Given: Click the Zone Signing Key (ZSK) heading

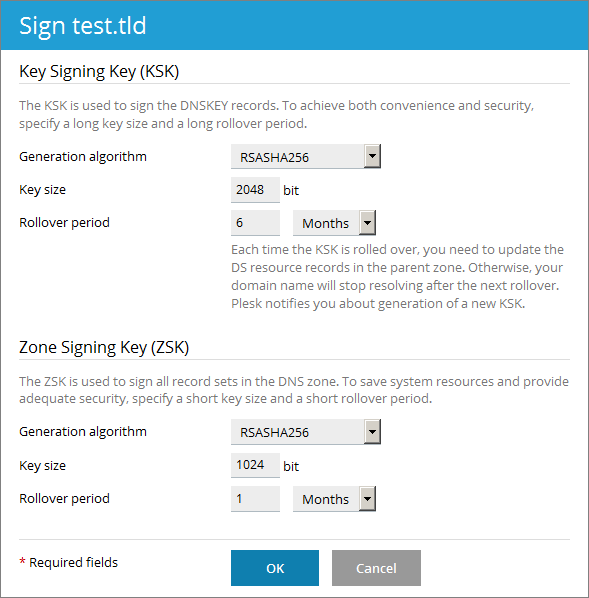Looking at the screenshot, I should [104, 347].
